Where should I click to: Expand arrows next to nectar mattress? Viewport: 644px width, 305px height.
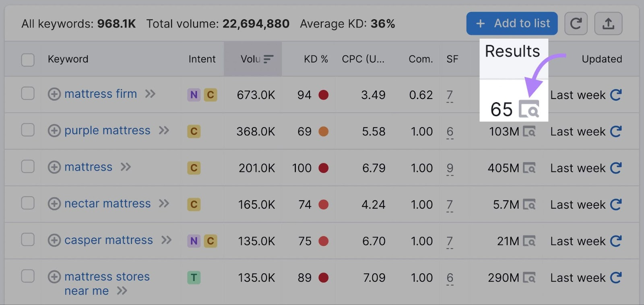[x=164, y=204]
